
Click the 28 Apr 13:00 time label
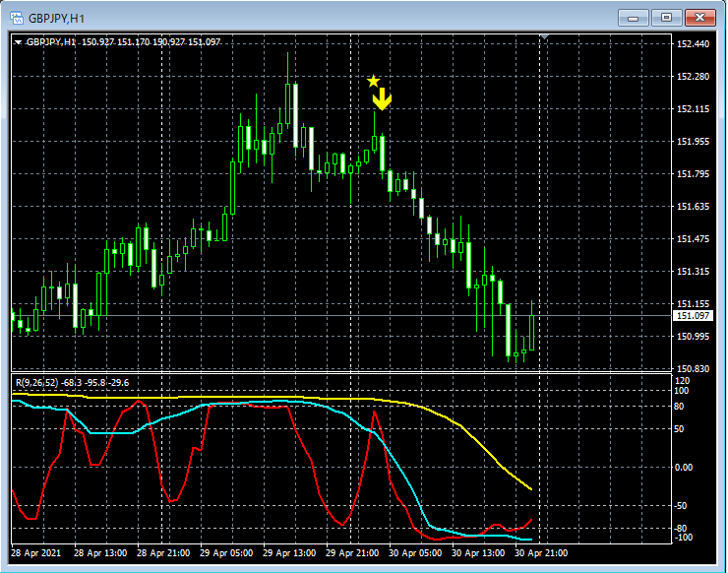[x=100, y=553]
